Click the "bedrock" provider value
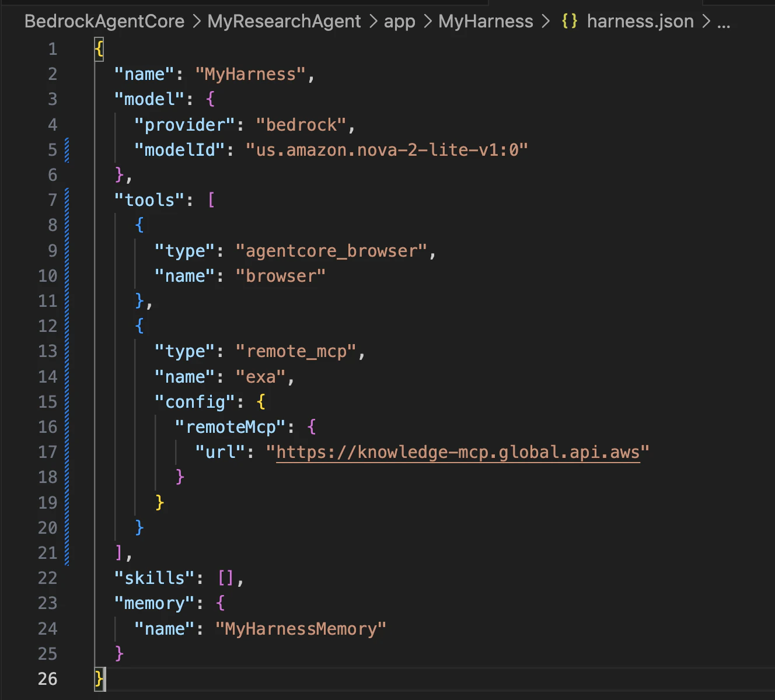Screen dimensions: 775x700 point(302,125)
